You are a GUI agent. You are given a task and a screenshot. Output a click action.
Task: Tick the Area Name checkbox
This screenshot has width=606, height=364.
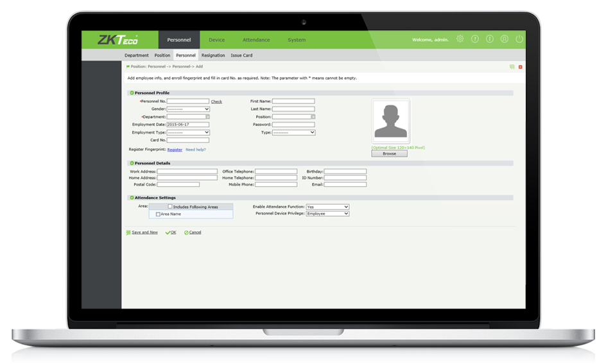pyautogui.click(x=158, y=214)
